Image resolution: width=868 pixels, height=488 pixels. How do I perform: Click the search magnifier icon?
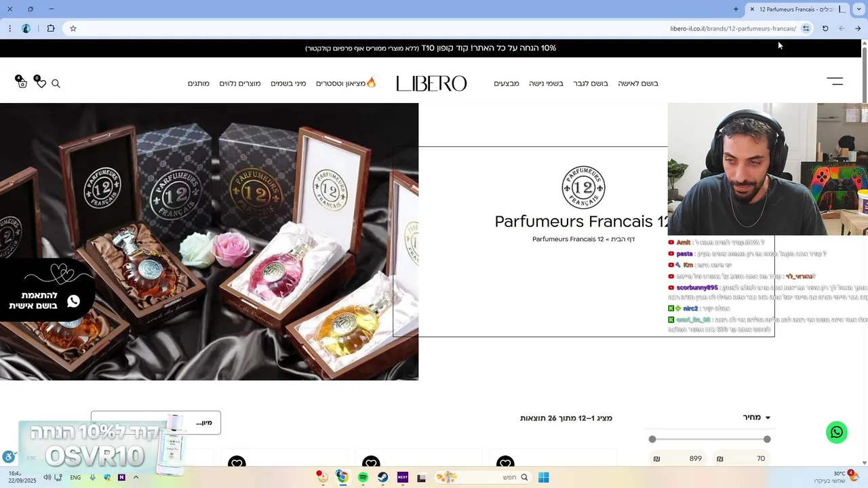(x=56, y=83)
